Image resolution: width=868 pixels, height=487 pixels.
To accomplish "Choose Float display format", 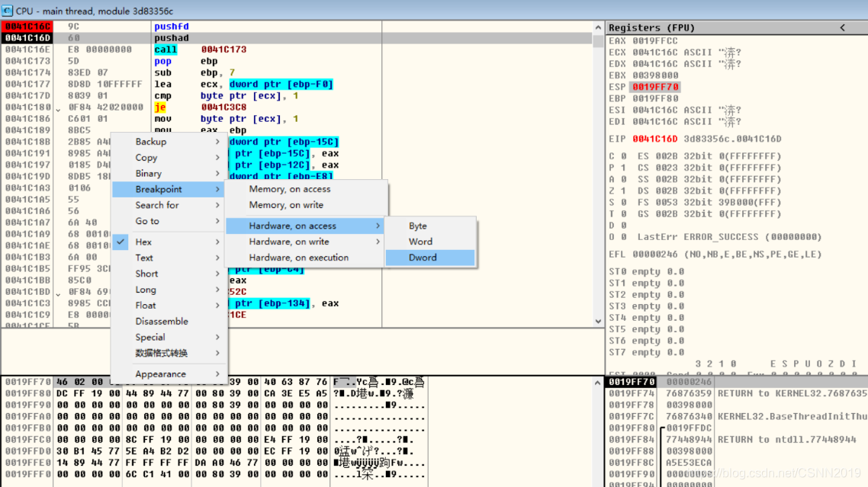I will [169, 306].
